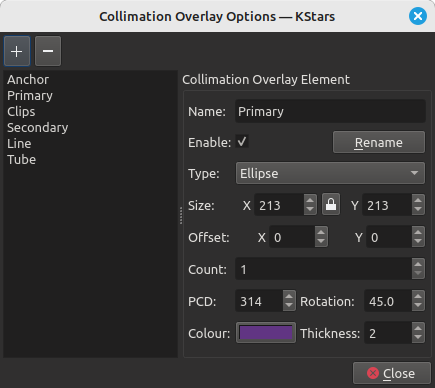Decrease Count with the down arrow
This screenshot has height=388, width=435.
(418, 274)
